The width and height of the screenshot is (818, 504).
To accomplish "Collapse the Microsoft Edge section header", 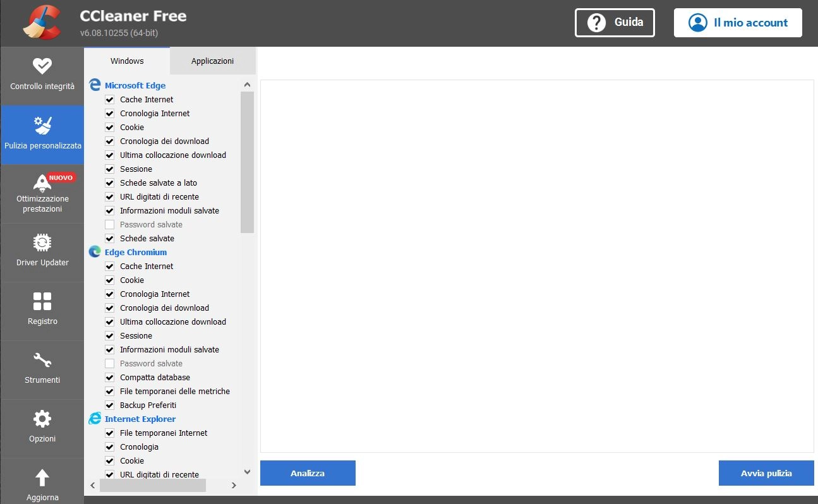I will click(135, 85).
